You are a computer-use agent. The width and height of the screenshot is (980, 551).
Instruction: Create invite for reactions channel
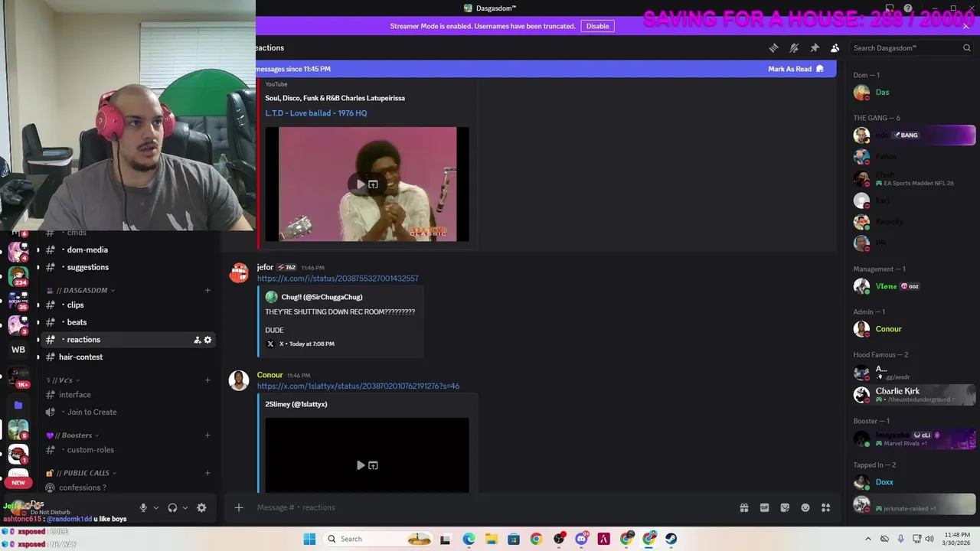pyautogui.click(x=197, y=340)
